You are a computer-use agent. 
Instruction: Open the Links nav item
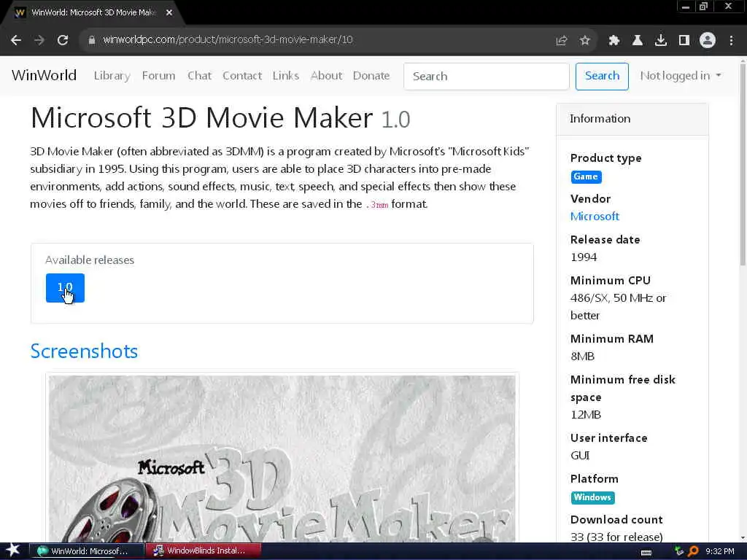click(x=286, y=76)
